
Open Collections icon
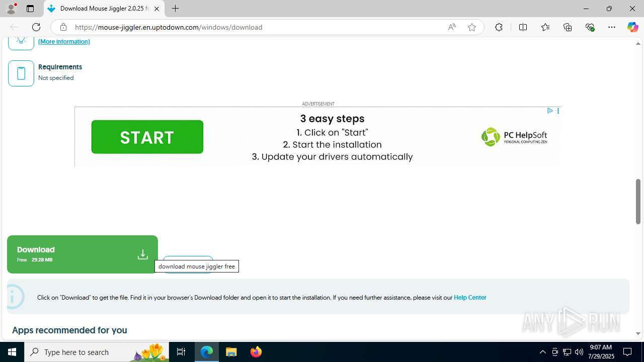pos(568,27)
